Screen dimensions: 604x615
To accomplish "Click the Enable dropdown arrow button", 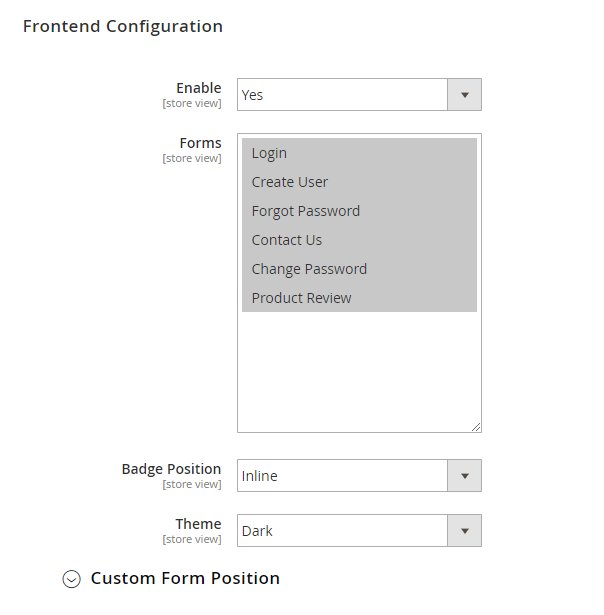I will coord(464,95).
